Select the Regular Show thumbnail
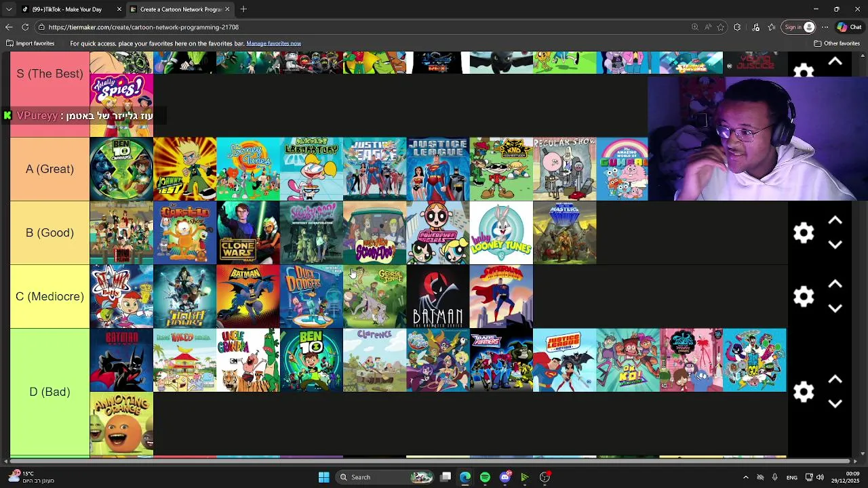 tap(564, 169)
